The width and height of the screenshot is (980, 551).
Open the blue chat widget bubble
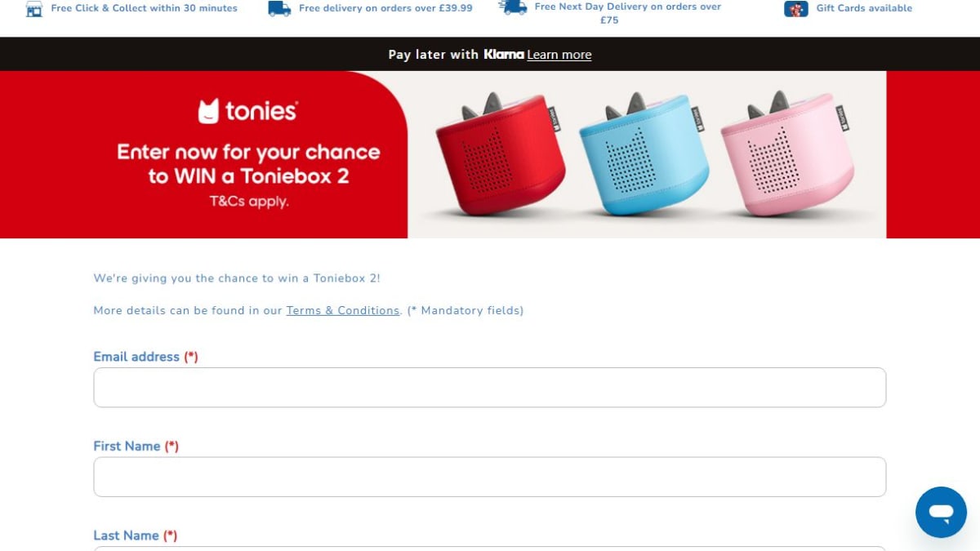coord(941,512)
